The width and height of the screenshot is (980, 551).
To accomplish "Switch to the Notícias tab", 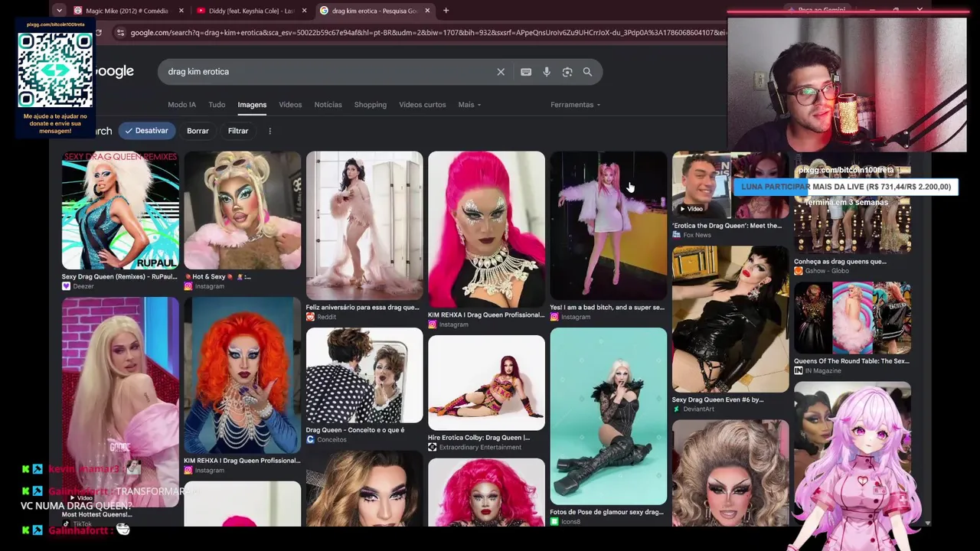I will click(328, 105).
